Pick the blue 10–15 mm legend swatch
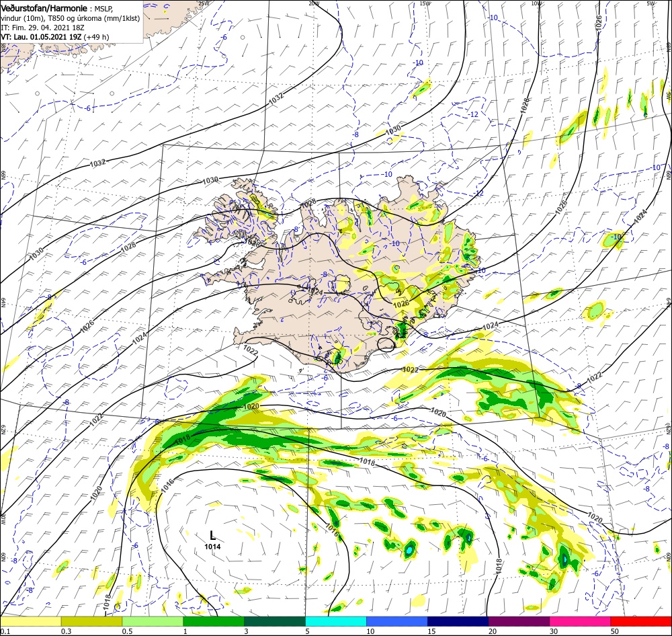The width and height of the screenshot is (672, 636). pyautogui.click(x=397, y=621)
